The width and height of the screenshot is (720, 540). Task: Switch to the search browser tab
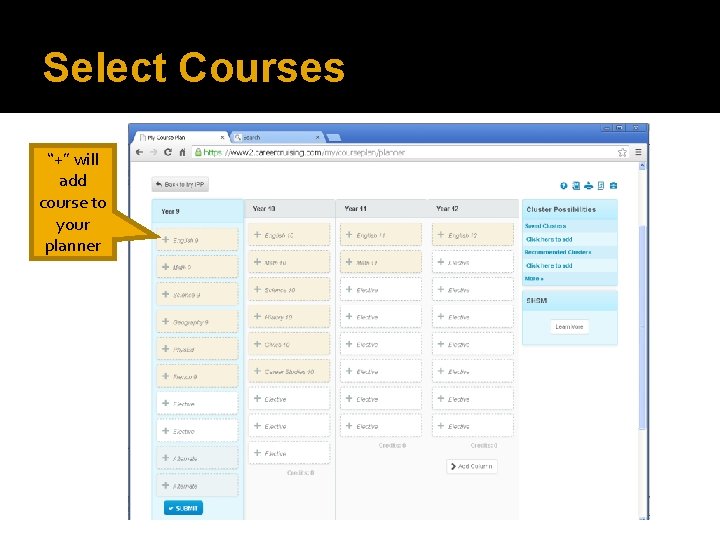click(x=277, y=137)
